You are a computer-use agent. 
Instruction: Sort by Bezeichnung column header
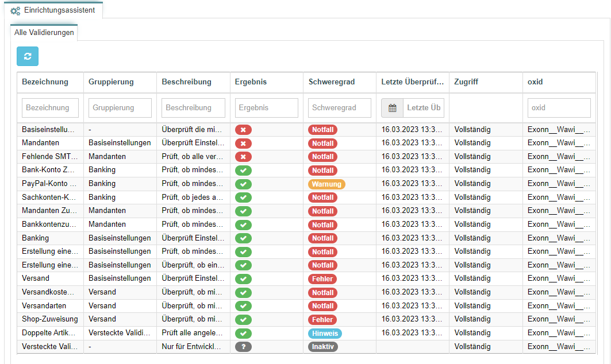tap(45, 82)
